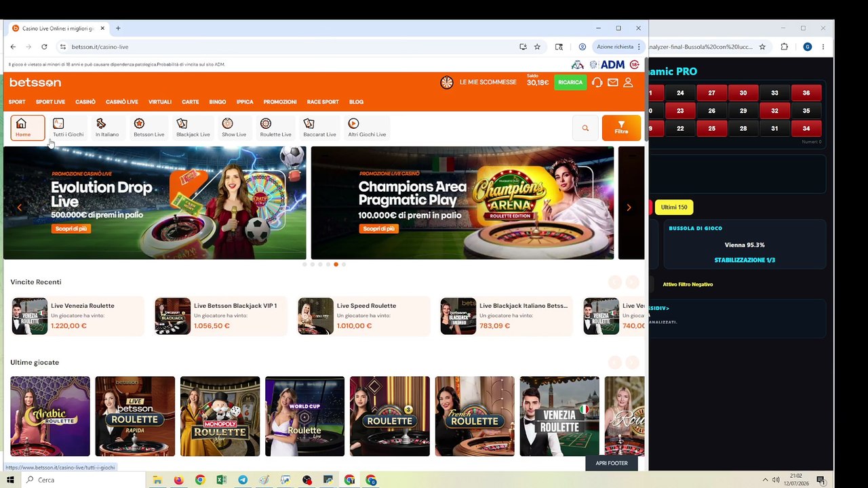868x488 pixels.
Task: Click the APRI FOOTER button
Action: point(612,463)
